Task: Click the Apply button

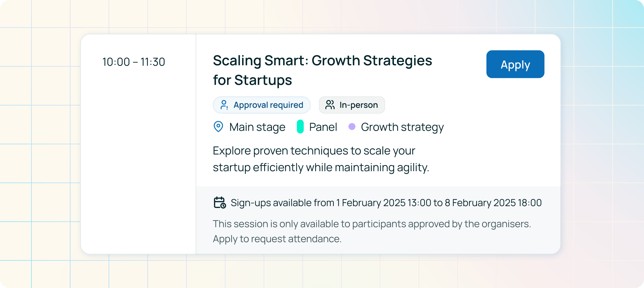Action: 515,64
